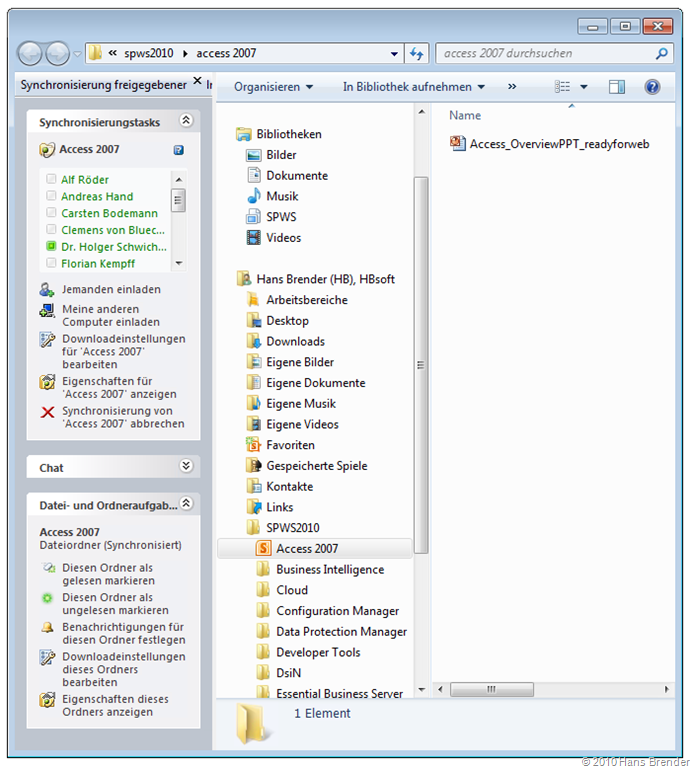This screenshot has height=768, width=692.
Task: Open the view options dropdown arrow
Action: tap(584, 87)
